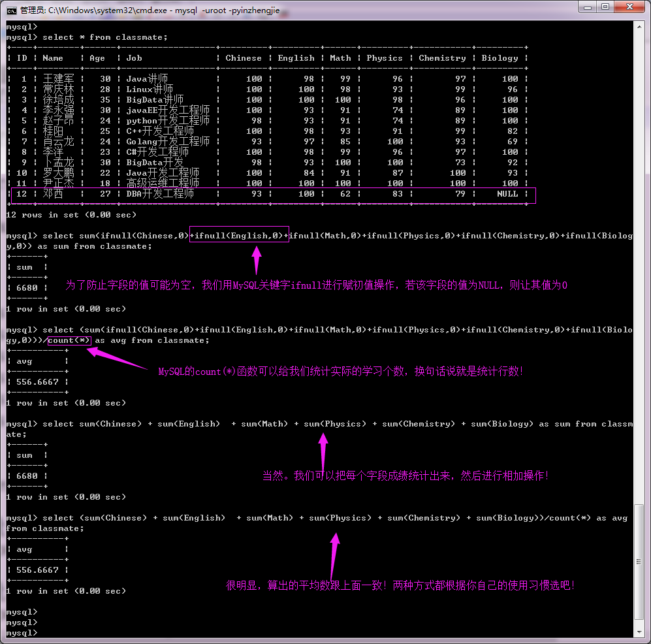The image size is (651, 644).
Task: Click the age 35 in row 3
Action: (x=105, y=99)
